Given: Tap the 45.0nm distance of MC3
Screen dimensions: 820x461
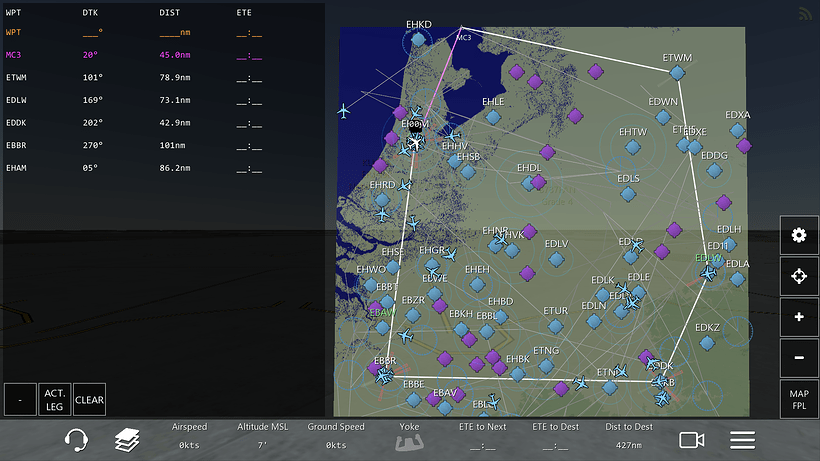Looking at the screenshot, I should click(x=175, y=55).
